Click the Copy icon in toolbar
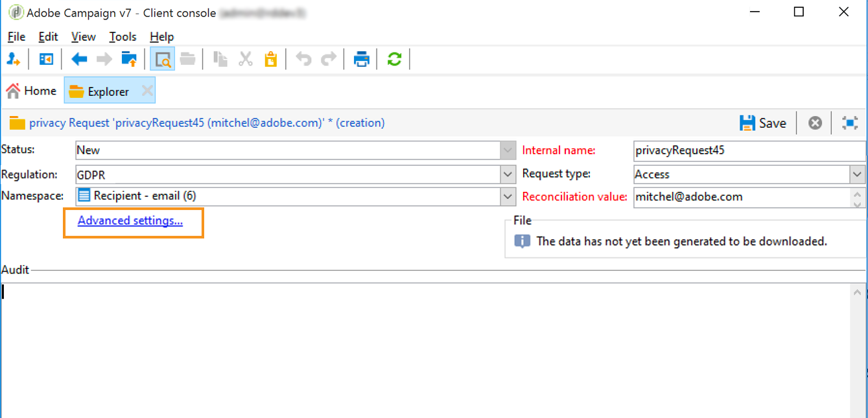Screen dimensions: 868x418 pos(220,60)
